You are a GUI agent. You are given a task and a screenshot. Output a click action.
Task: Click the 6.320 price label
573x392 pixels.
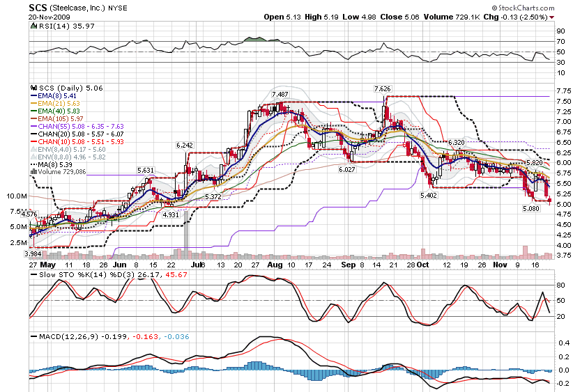[457, 142]
